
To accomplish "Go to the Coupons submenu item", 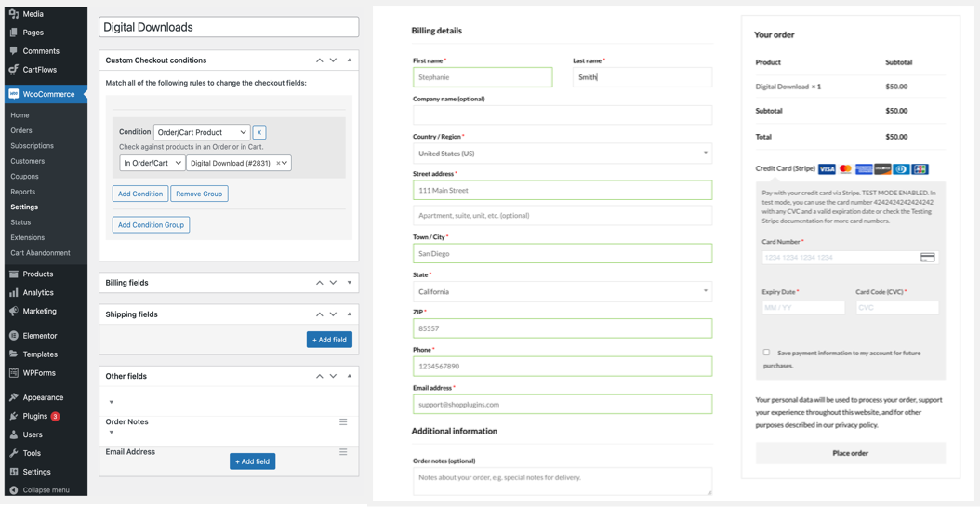I will click(x=24, y=176).
